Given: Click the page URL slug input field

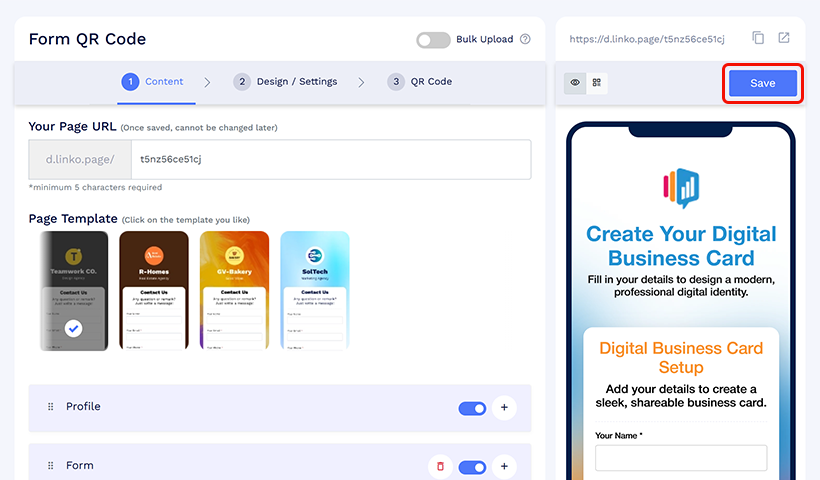Looking at the screenshot, I should [330, 159].
